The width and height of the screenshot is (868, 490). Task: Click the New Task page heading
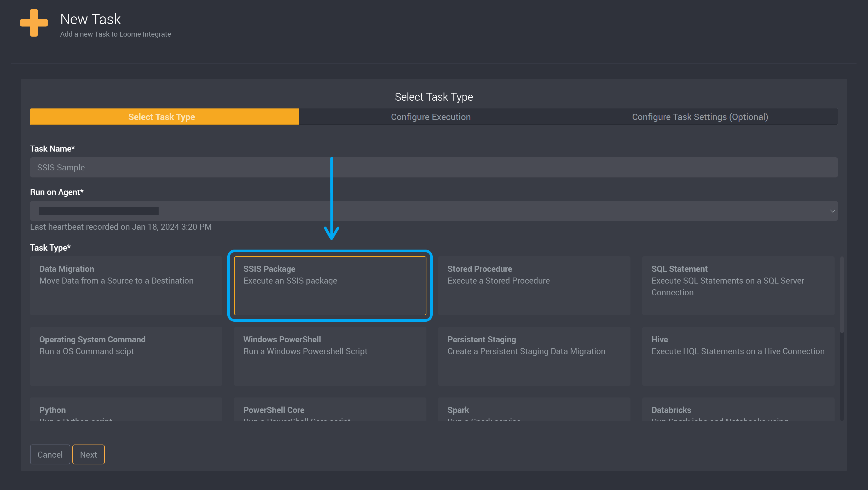[90, 19]
